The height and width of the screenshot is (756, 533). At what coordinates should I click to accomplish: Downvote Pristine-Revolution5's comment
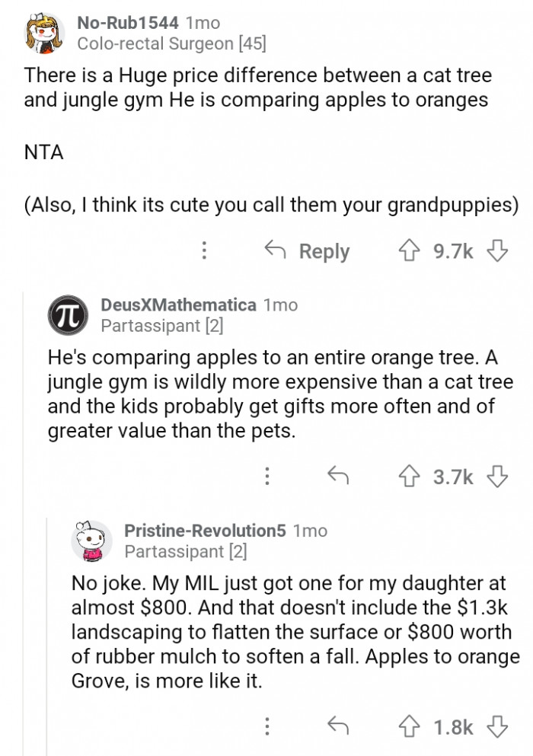click(496, 726)
